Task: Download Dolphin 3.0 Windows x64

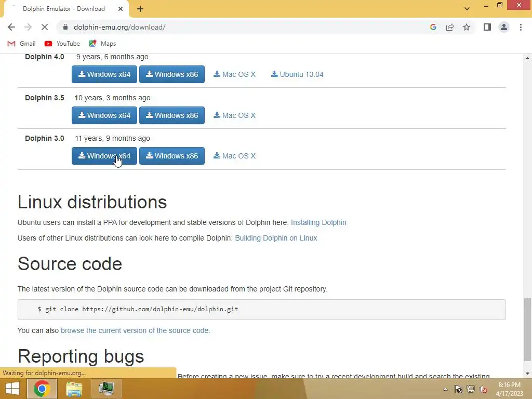Action: 104,156
